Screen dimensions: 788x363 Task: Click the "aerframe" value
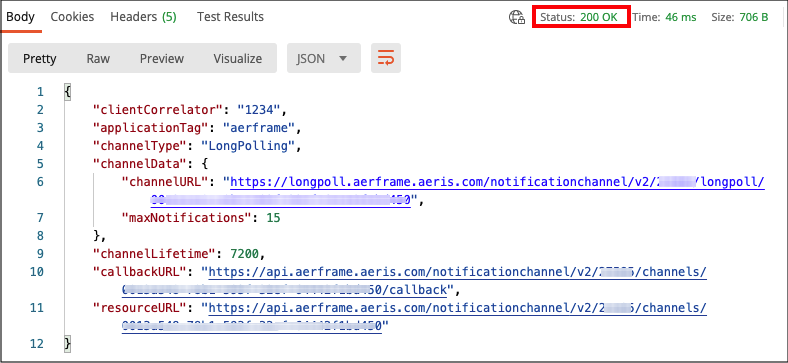coord(258,128)
